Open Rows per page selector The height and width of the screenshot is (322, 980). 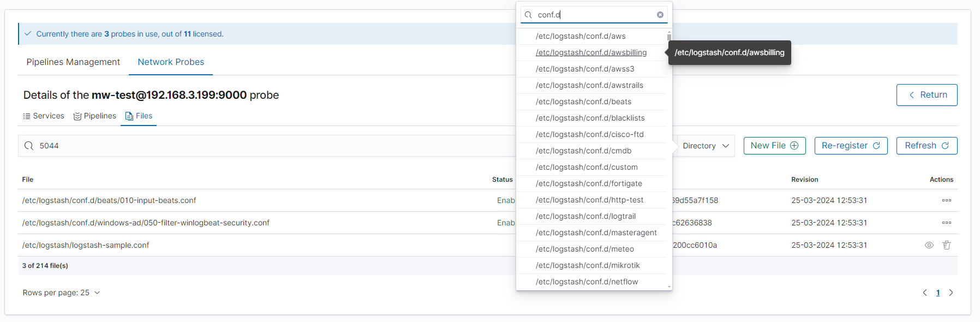(x=61, y=293)
